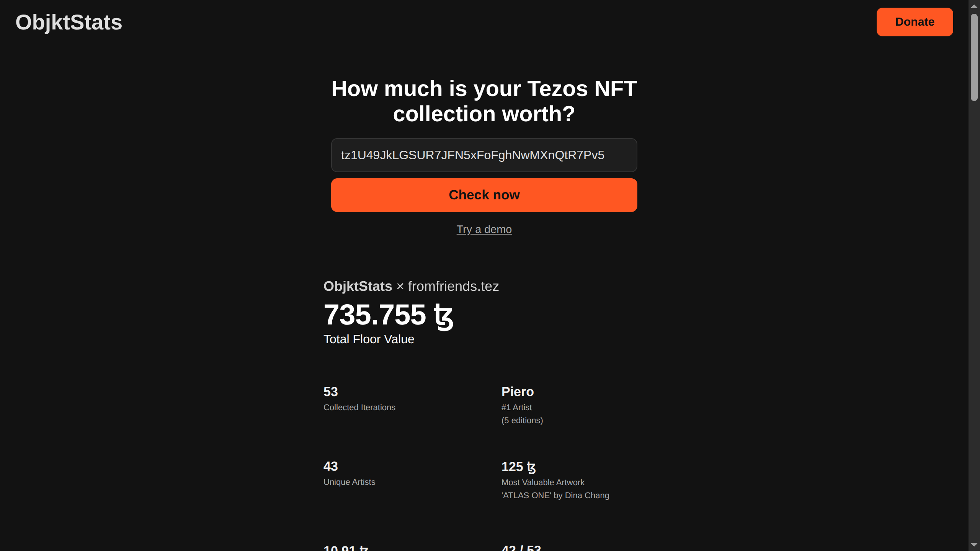Click the 53 Collected Iterations count
This screenshot has height=551, width=980.
pyautogui.click(x=331, y=392)
